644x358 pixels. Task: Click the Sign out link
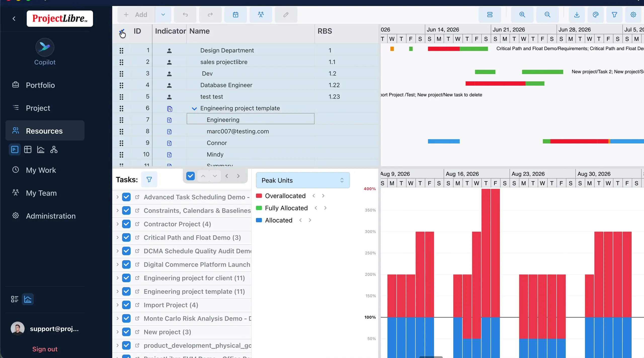click(x=45, y=349)
